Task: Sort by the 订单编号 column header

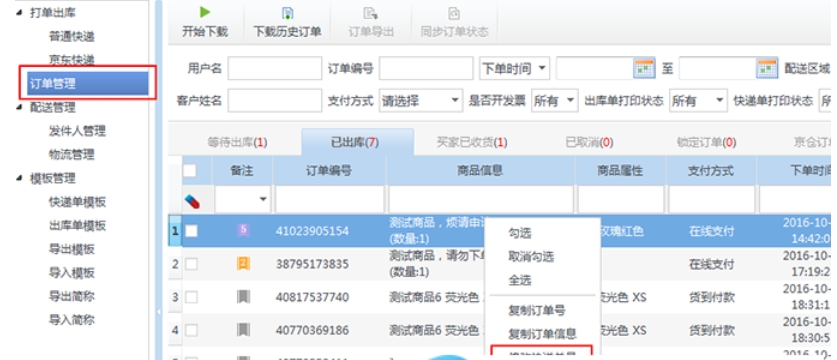Action: (329, 171)
